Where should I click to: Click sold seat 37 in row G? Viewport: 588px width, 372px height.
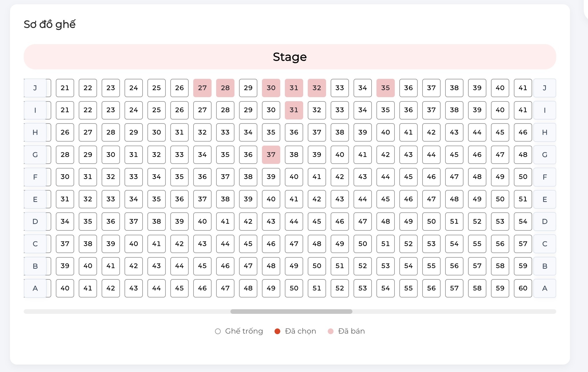tap(271, 155)
